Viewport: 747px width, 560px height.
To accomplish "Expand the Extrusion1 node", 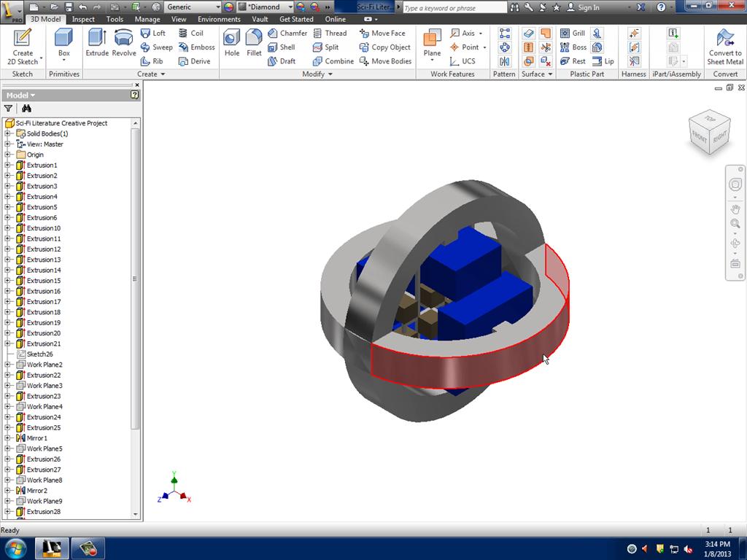I will (x=7, y=166).
